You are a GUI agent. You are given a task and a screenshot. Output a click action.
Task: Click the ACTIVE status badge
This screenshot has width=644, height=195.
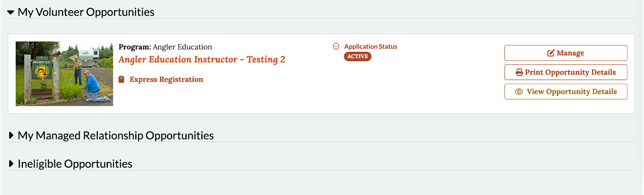click(x=357, y=56)
